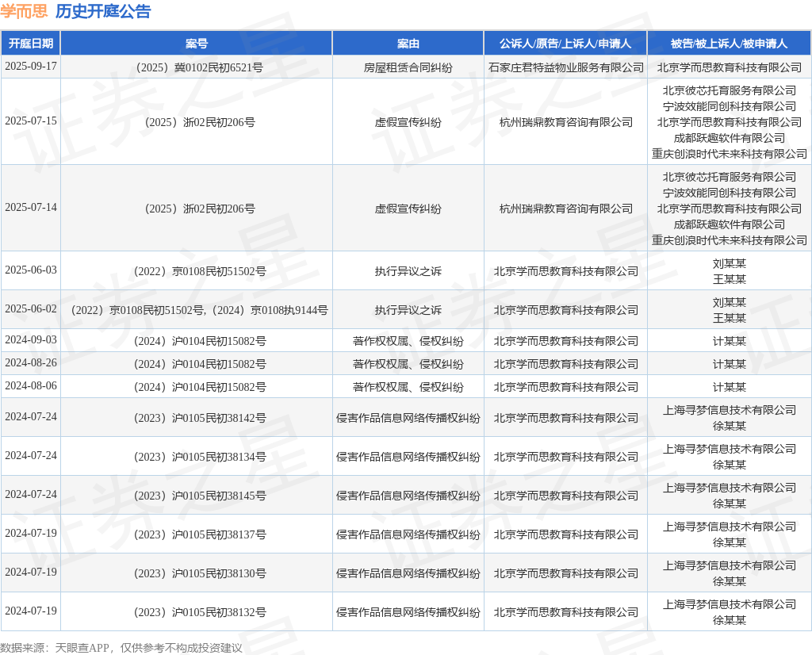This screenshot has height=655, width=812.
Task: Click plaintiff 石家庄君特益物业服务有限公司
Action: pyautogui.click(x=566, y=67)
